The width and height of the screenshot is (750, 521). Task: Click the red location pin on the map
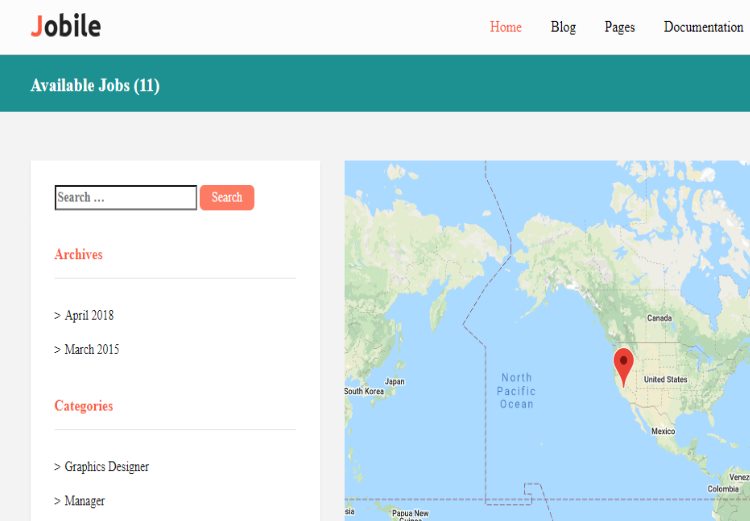click(624, 365)
